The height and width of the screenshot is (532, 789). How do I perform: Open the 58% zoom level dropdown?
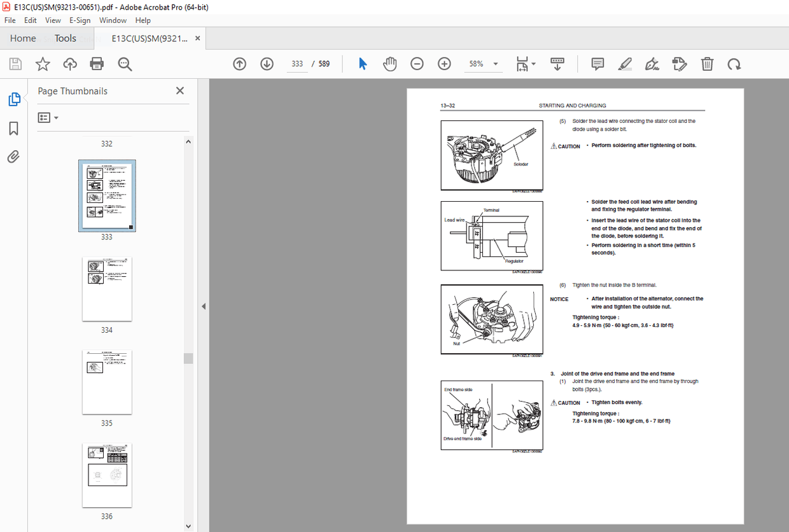pos(495,64)
